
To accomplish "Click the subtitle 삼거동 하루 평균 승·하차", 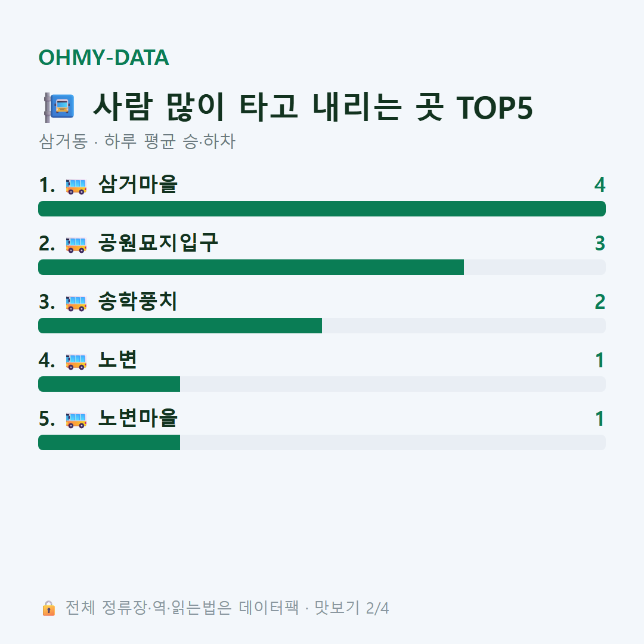I will (x=137, y=141).
